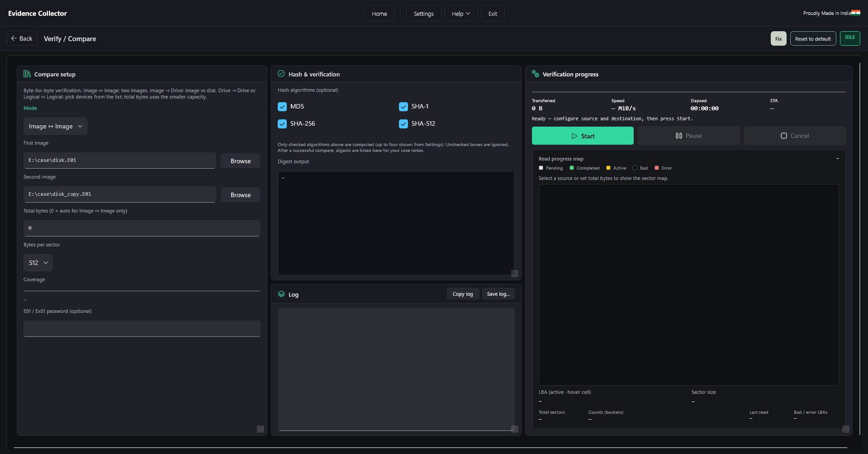Open the Mode dropdown Image ↔ Image
Image resolution: width=868 pixels, height=454 pixels.
pyautogui.click(x=55, y=126)
